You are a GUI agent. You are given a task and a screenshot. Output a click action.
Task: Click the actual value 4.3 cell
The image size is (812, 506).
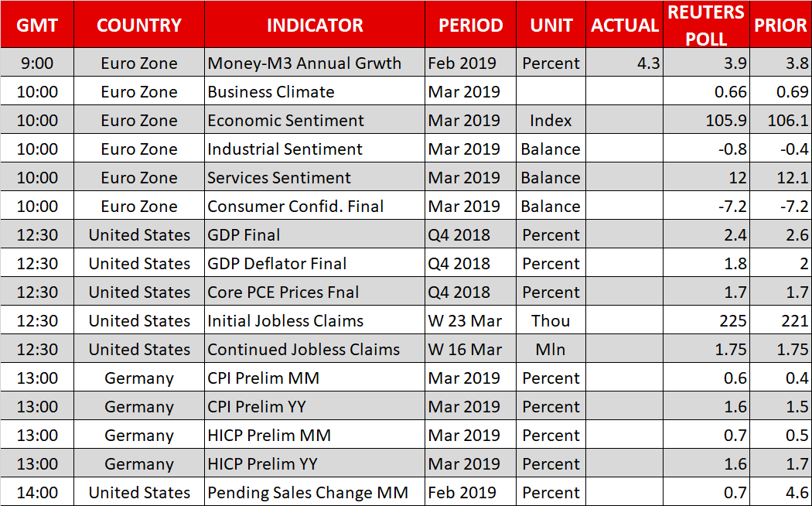pyautogui.click(x=648, y=63)
